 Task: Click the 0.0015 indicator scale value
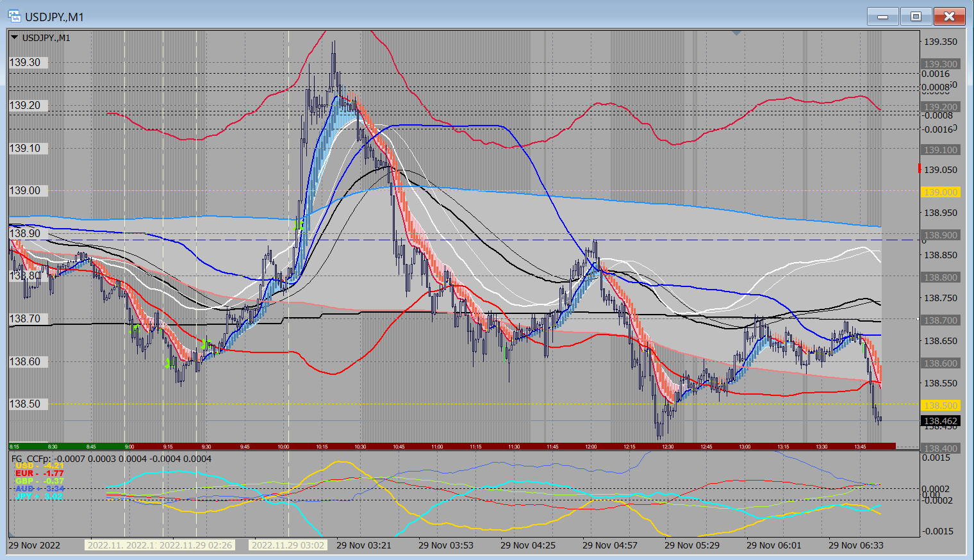(x=936, y=457)
